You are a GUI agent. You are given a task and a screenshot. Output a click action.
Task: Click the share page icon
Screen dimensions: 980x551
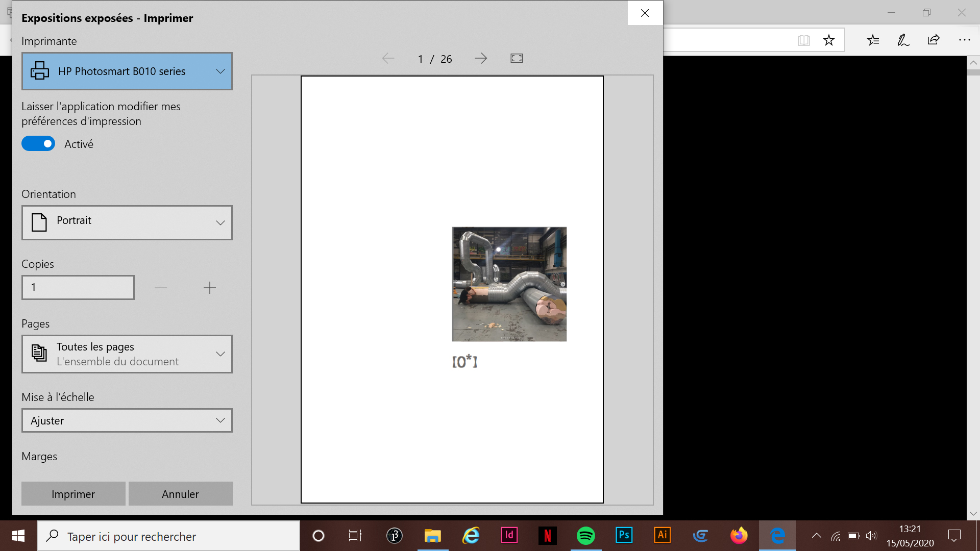(x=934, y=40)
